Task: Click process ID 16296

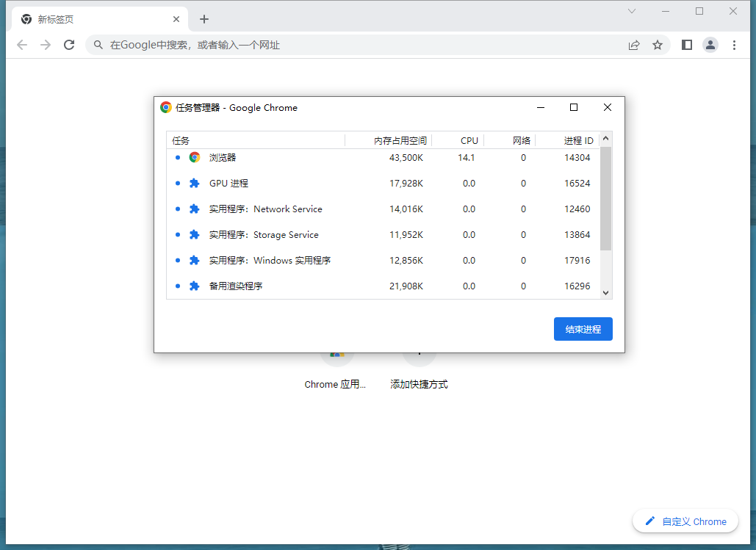Action: coord(577,286)
